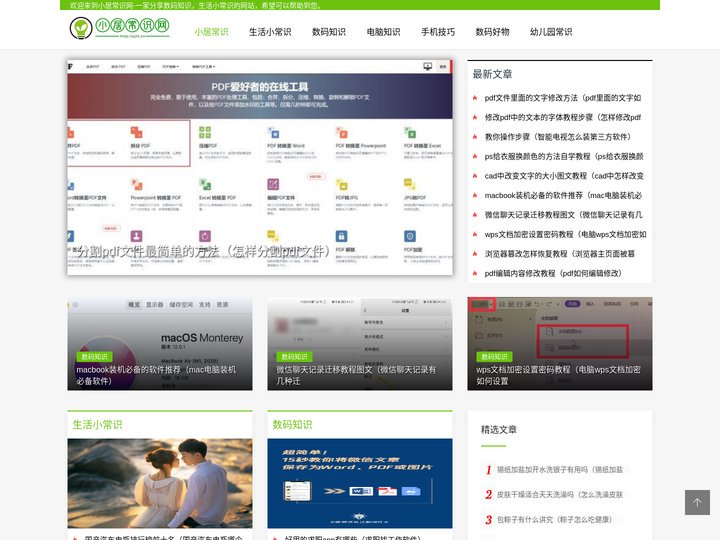
Task: Open featured article 包粽子有什么讲究
Action: [x=554, y=520]
